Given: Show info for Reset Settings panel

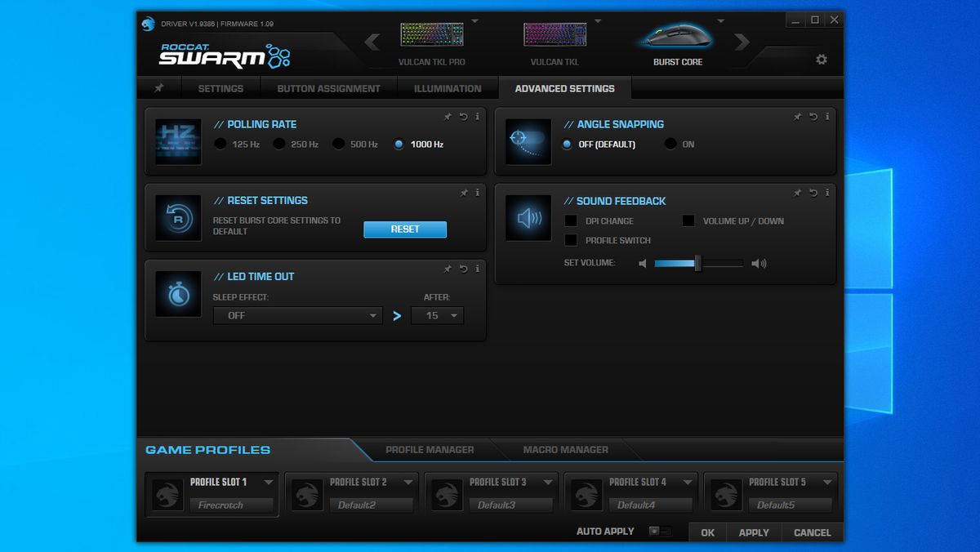Looking at the screenshot, I should tap(477, 193).
